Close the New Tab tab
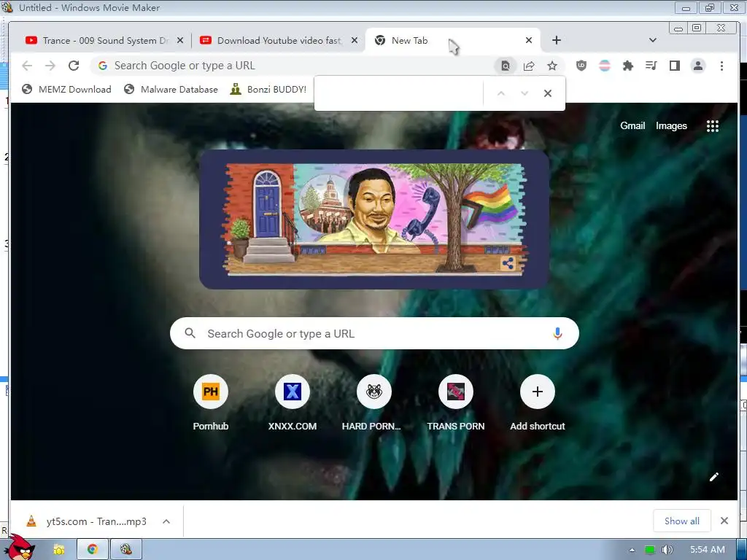Screen dimensions: 747x560 point(529,41)
